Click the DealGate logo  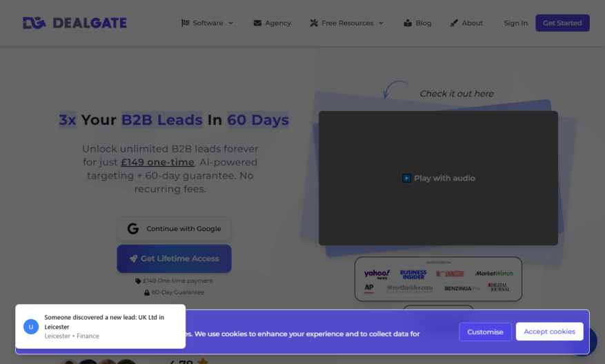(x=75, y=23)
